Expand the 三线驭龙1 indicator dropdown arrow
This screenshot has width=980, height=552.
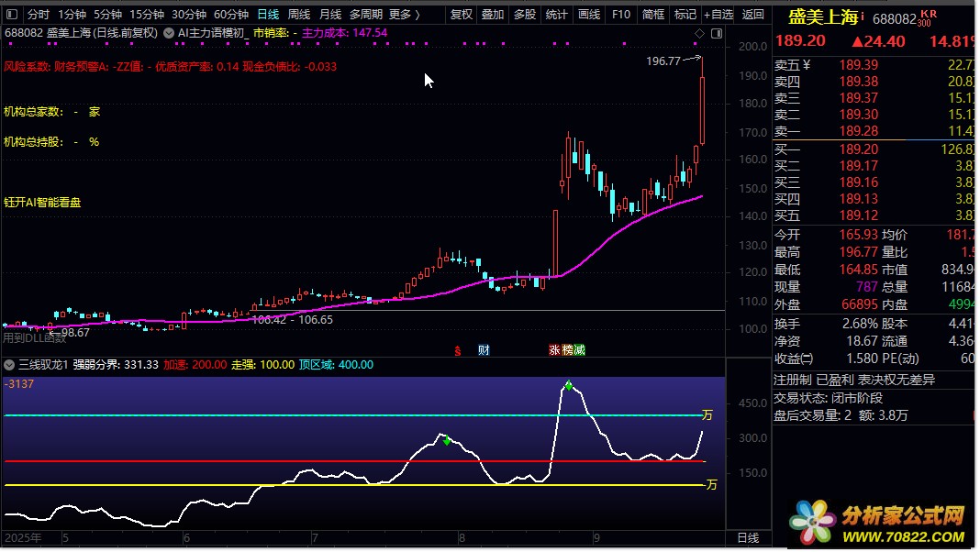10,365
